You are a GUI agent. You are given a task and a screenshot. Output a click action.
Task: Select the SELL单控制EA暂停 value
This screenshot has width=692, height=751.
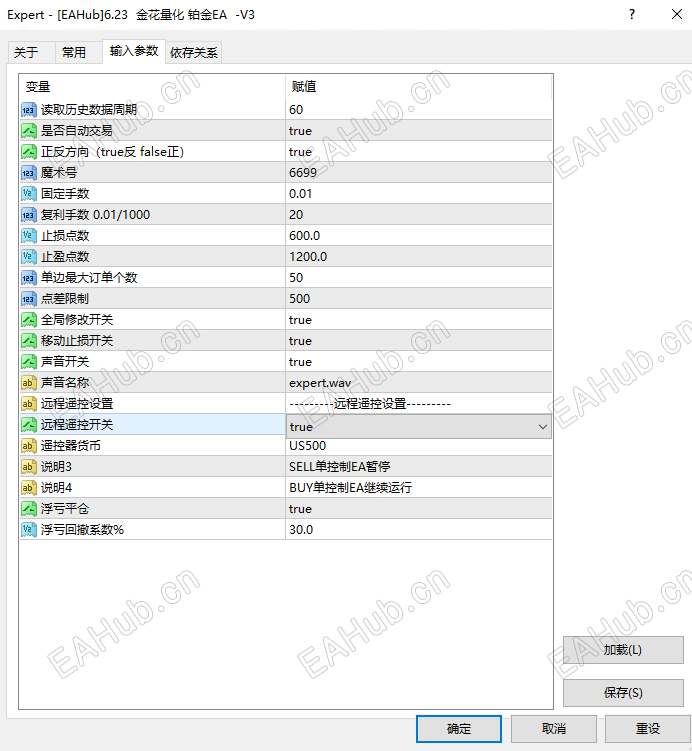[x=419, y=467]
